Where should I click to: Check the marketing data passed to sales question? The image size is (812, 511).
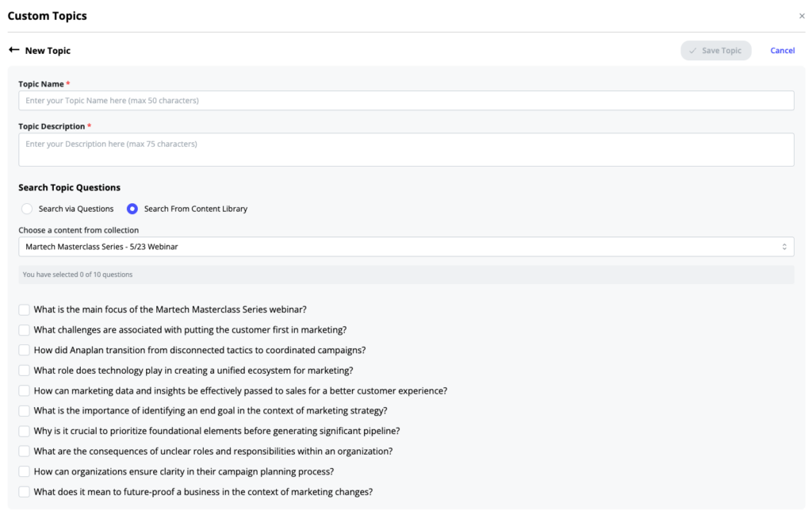(24, 390)
